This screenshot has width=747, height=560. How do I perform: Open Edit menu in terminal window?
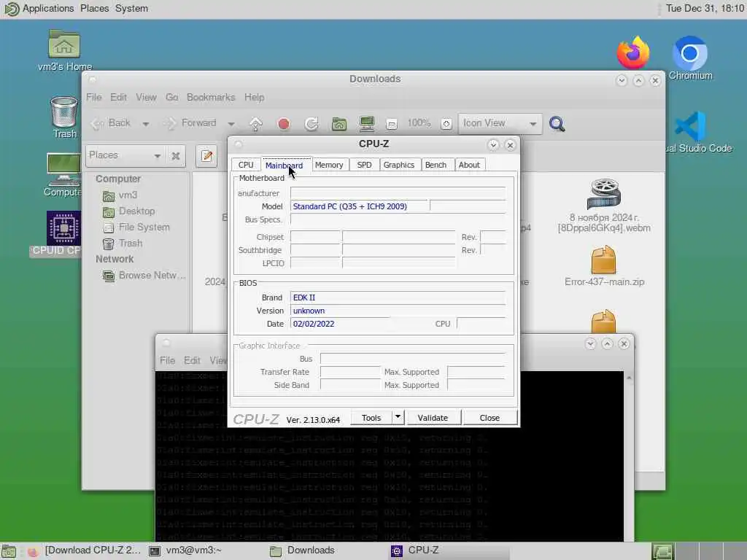(192, 360)
